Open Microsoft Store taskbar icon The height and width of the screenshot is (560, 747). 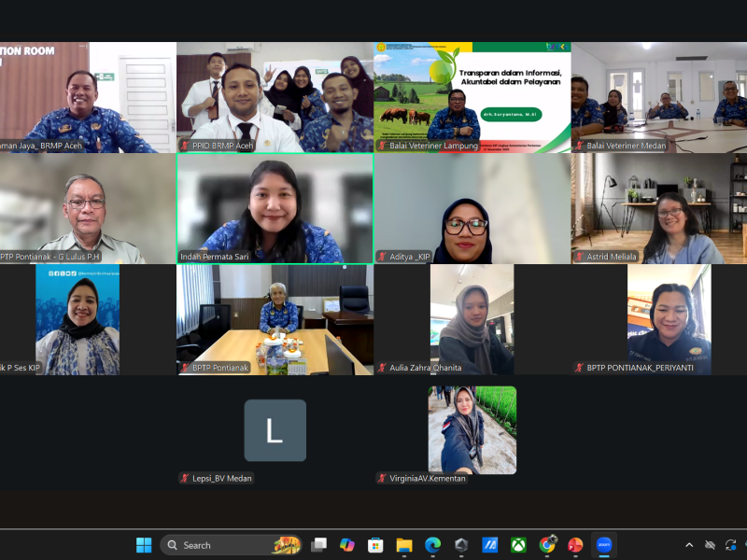point(375,545)
